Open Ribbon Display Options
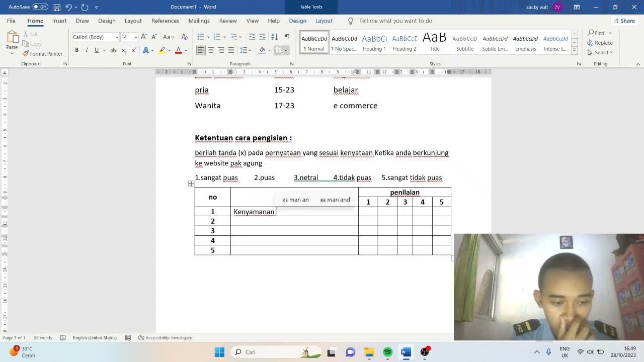Viewport: 644px width, 362px height. [577, 7]
